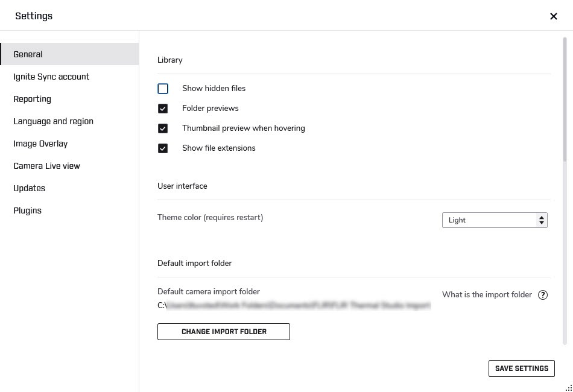Enable the Show hidden files checkbox
The image size is (573, 392).
tap(163, 89)
